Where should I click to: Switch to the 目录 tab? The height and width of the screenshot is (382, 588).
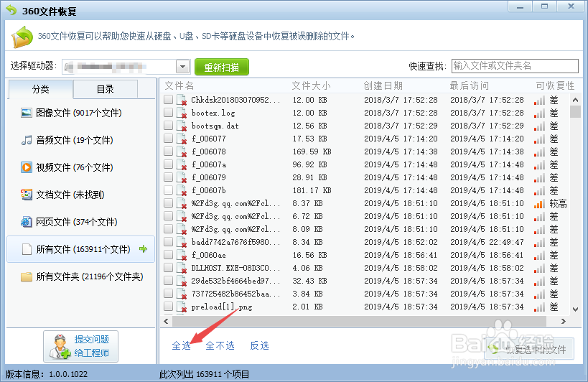point(106,89)
